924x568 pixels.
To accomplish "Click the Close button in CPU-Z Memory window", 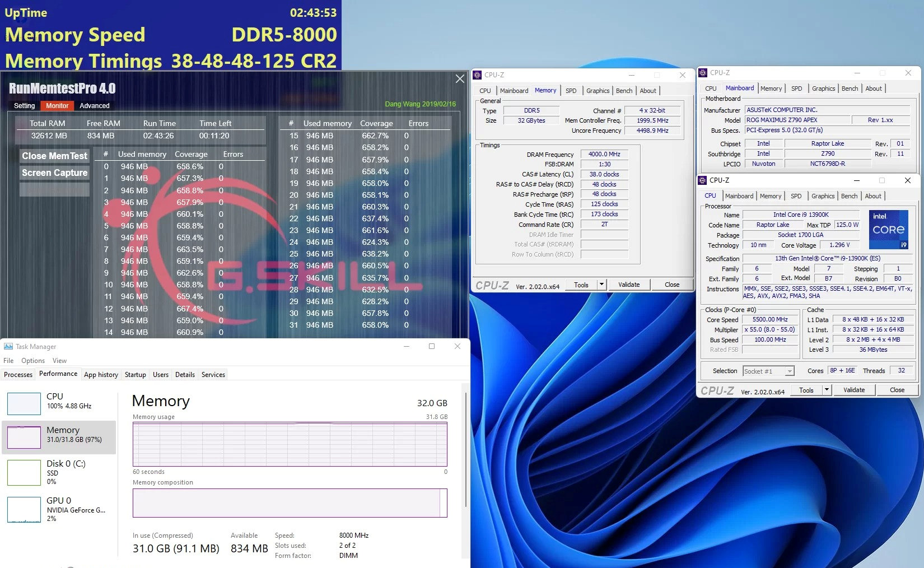I will [x=672, y=285].
